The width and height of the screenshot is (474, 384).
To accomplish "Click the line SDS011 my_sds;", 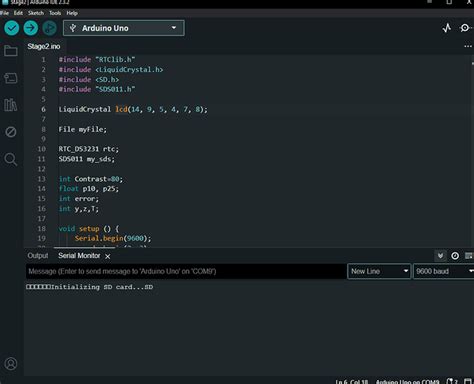I will tap(87, 159).
